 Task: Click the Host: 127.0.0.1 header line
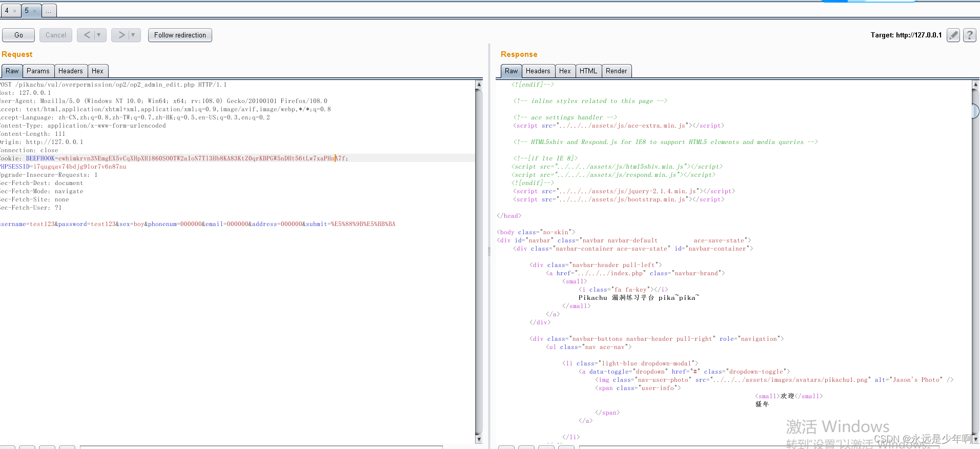pyautogui.click(x=26, y=93)
